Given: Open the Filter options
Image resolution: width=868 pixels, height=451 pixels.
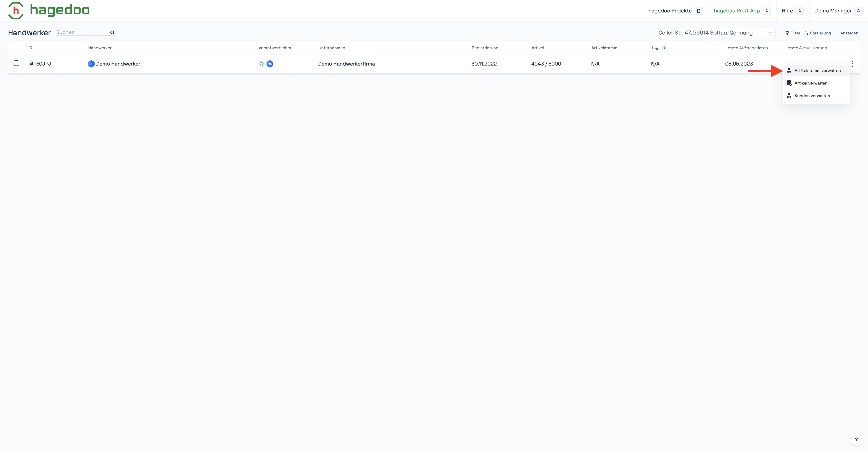Looking at the screenshot, I should click(x=793, y=33).
